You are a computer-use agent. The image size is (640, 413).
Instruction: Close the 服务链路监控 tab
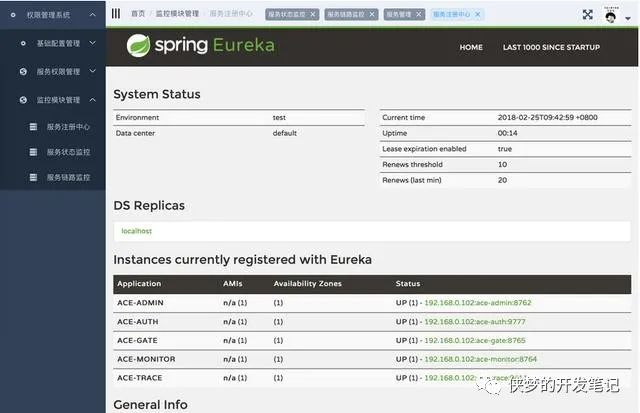point(372,14)
